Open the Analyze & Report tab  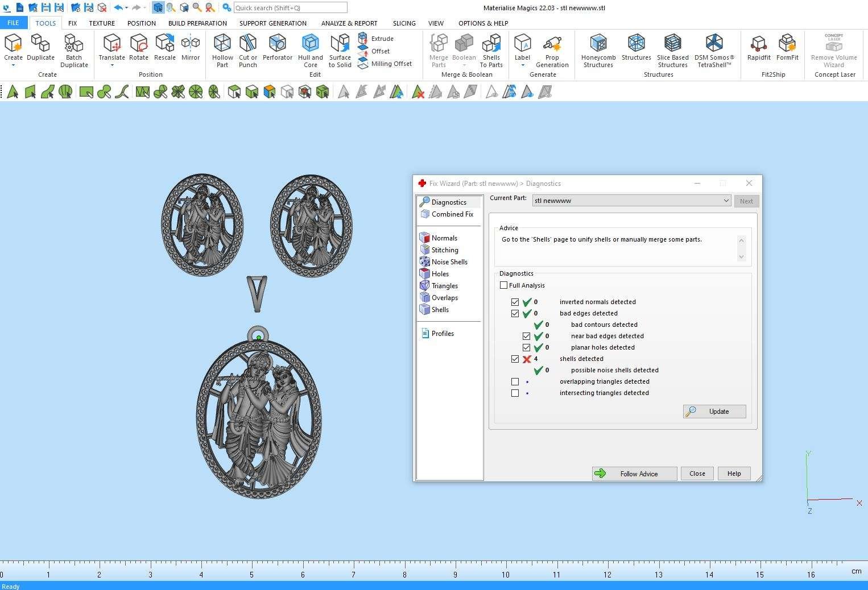(349, 23)
